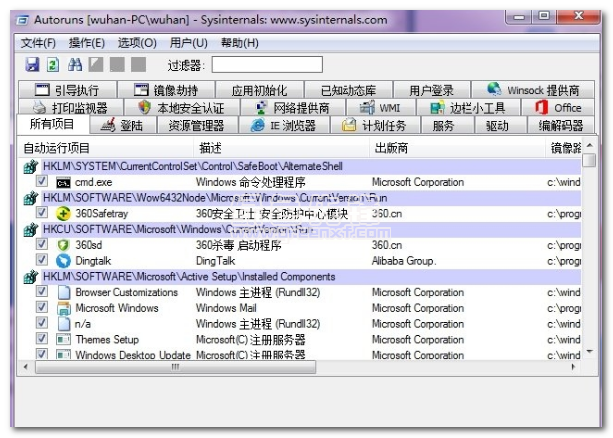Click into the 过滤器 filter field
Screen dimensions: 613x438
pos(267,65)
